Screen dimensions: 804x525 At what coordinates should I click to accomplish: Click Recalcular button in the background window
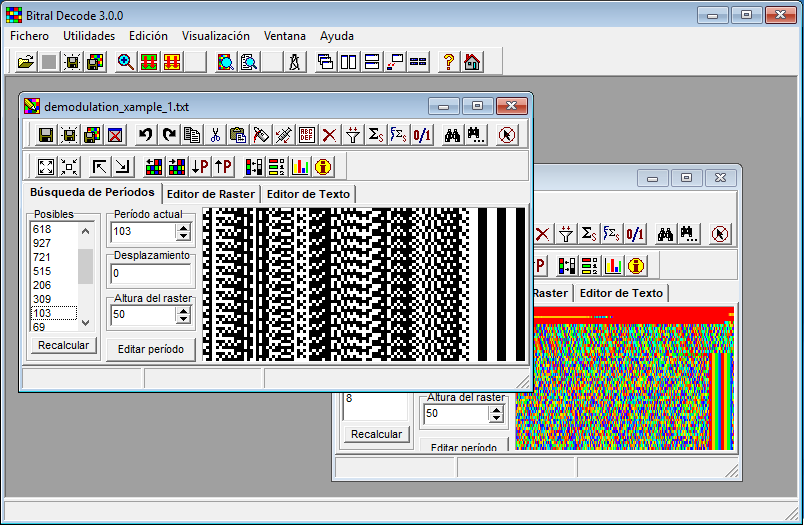[x=376, y=434]
